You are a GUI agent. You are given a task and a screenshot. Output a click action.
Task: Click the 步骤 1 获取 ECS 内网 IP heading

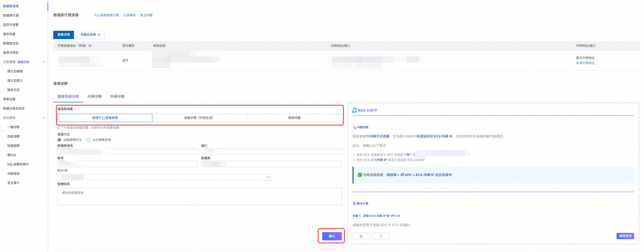376,216
